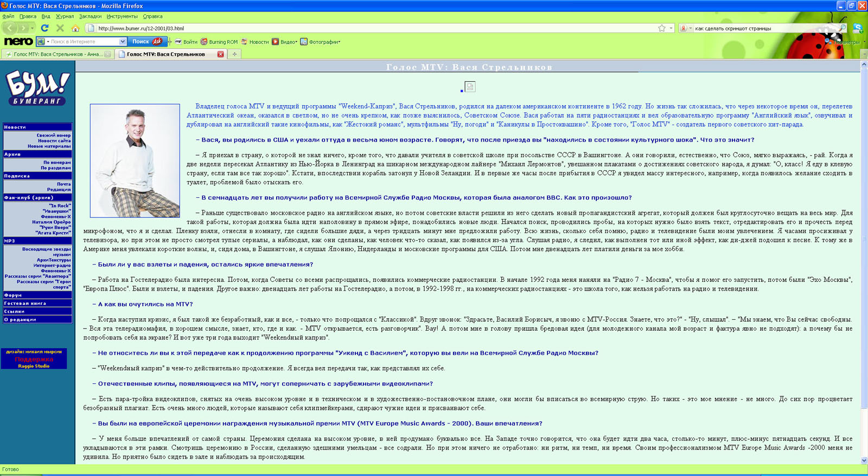868x476 pixels.
Task: Open the 'Вид' menu
Action: coord(46,16)
